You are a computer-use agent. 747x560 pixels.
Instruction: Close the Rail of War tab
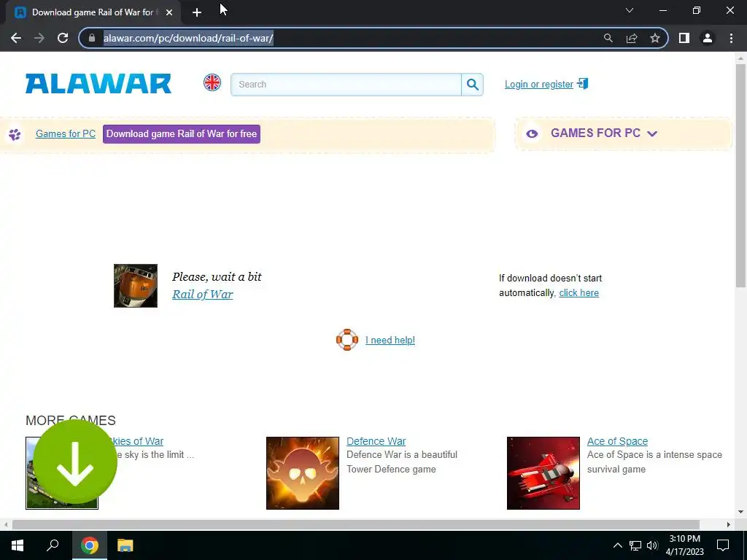click(169, 12)
